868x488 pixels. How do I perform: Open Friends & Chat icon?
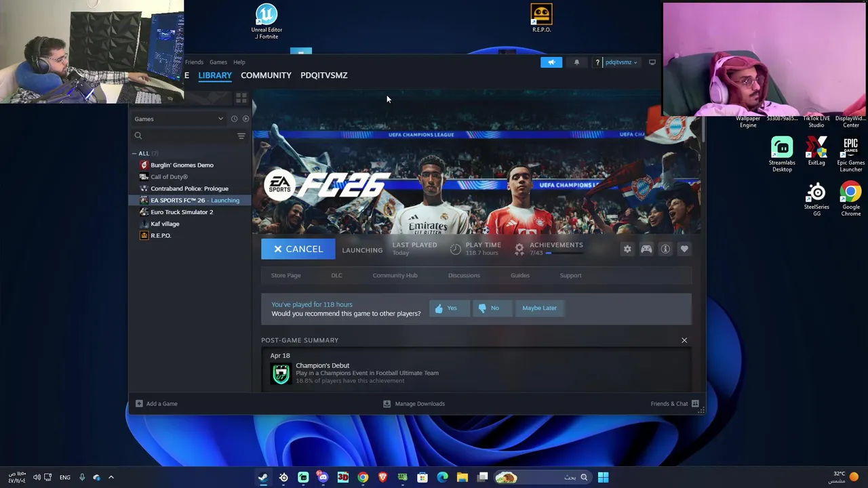click(695, 403)
